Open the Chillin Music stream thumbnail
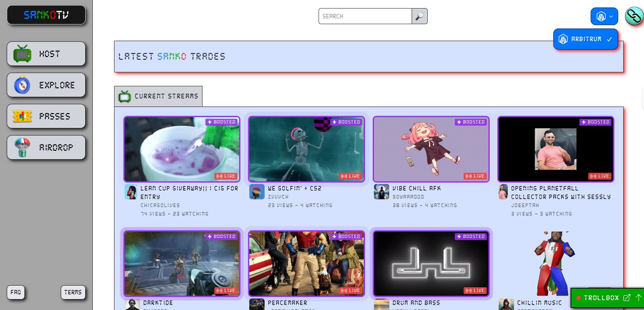The image size is (644, 310). (x=556, y=263)
